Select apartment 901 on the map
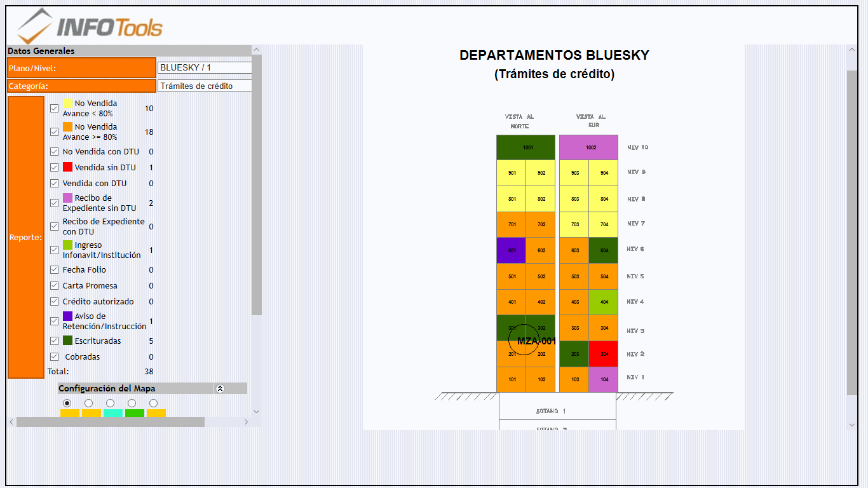Screen dimensions: 868x488 (511, 173)
